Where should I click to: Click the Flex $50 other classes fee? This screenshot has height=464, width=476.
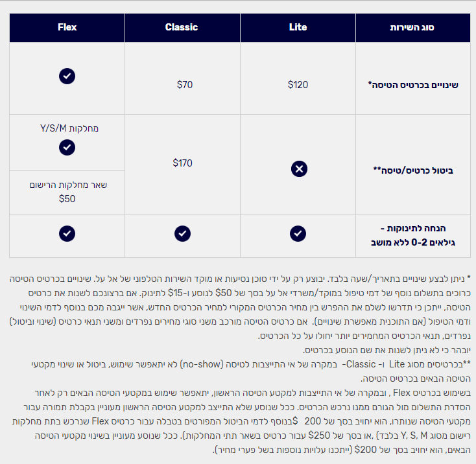(67, 198)
